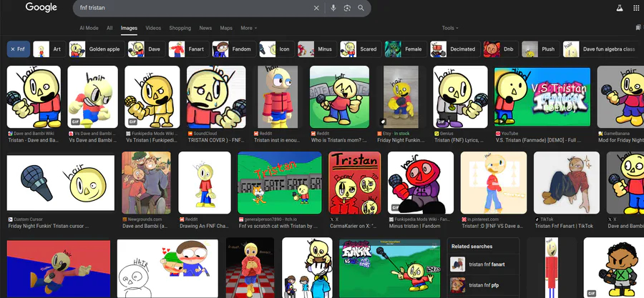The image size is (644, 298).
Task: Apply the Minus filter chip
Action: (318, 49)
